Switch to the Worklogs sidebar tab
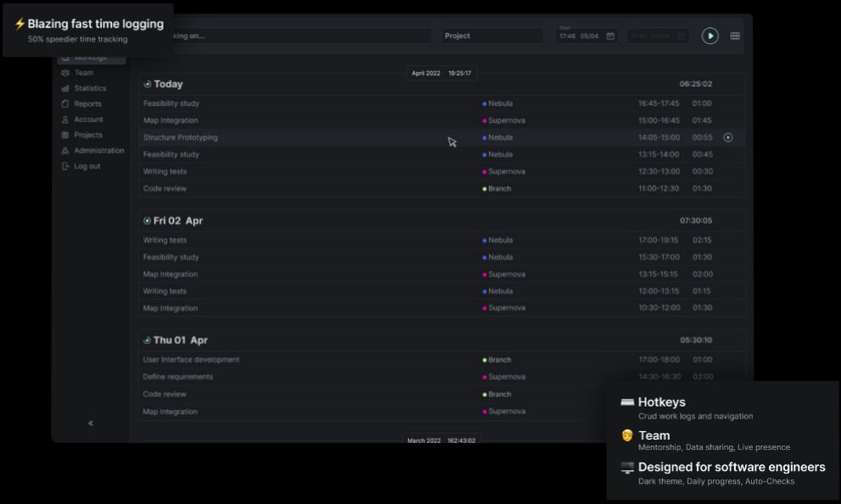Screen dimensions: 841x504 pos(87,58)
